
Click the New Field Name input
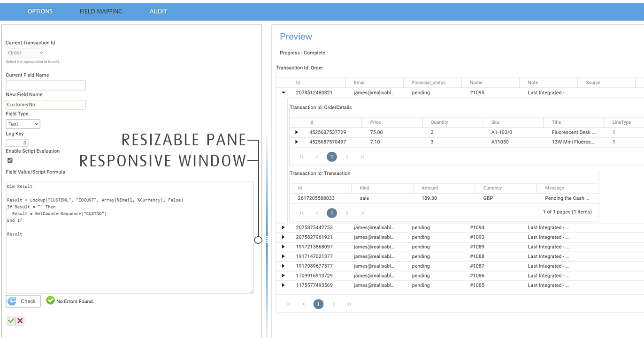(x=46, y=105)
